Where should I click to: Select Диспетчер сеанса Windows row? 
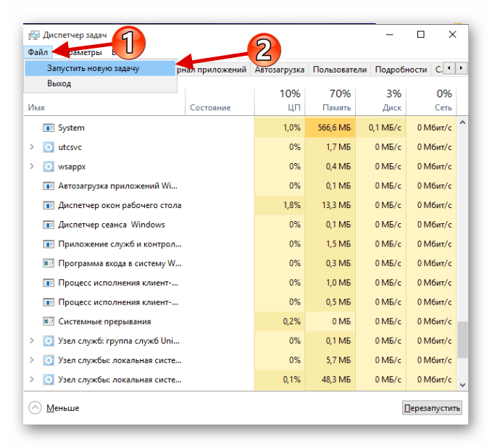coord(240,225)
